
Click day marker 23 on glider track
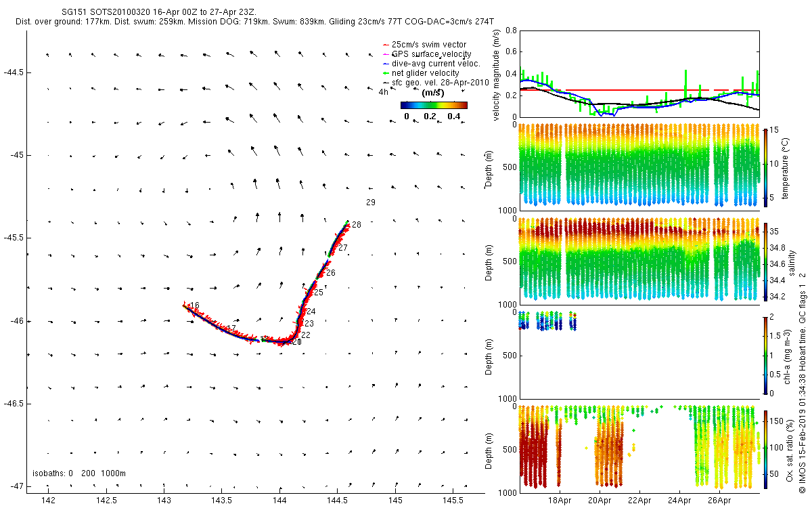pos(309,324)
